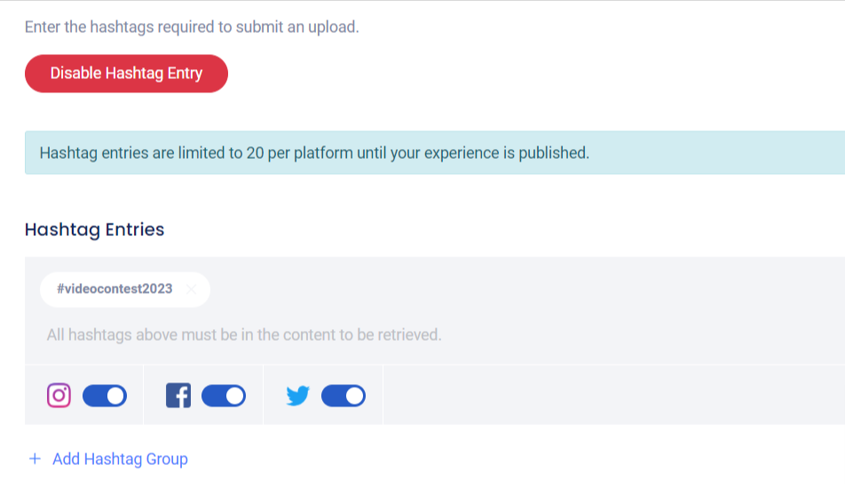Disable the Twitter platform toggle
The width and height of the screenshot is (845, 504).
344,396
